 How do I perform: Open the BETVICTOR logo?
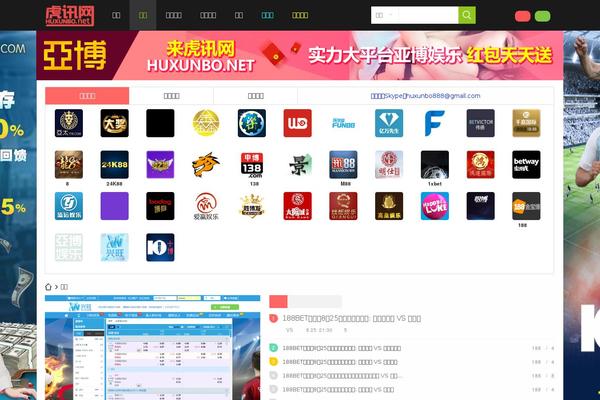click(x=481, y=123)
